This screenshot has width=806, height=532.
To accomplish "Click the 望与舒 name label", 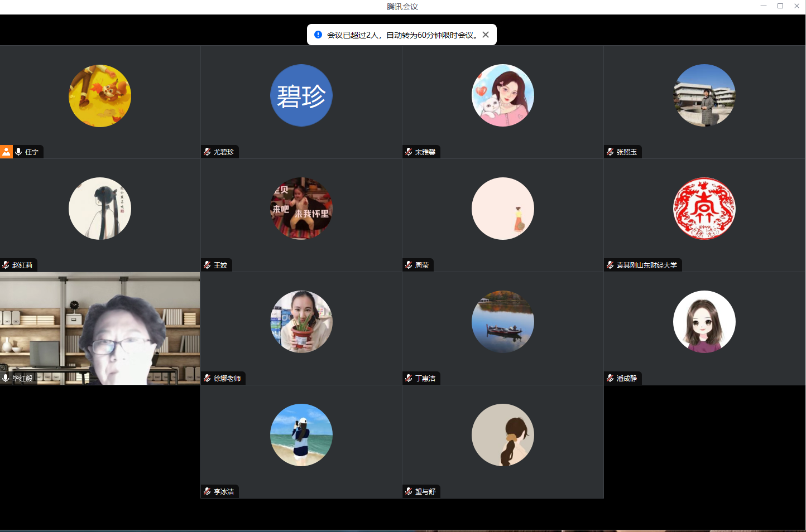I will tap(425, 491).
